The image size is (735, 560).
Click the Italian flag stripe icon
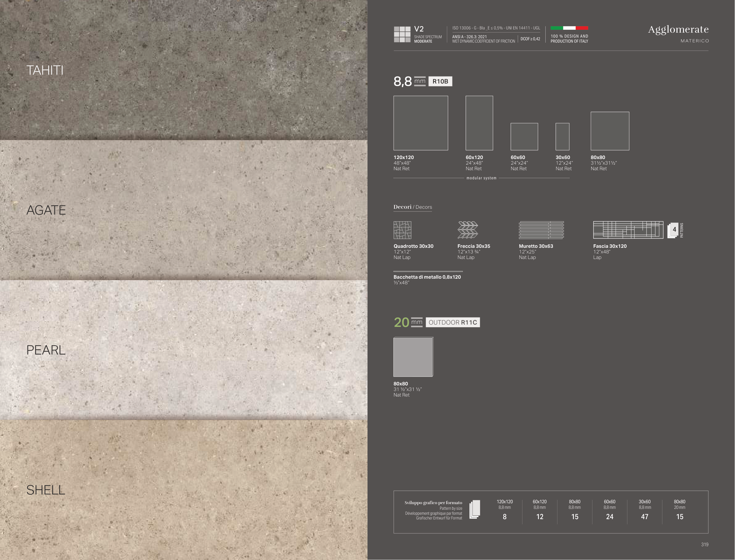coord(569,28)
